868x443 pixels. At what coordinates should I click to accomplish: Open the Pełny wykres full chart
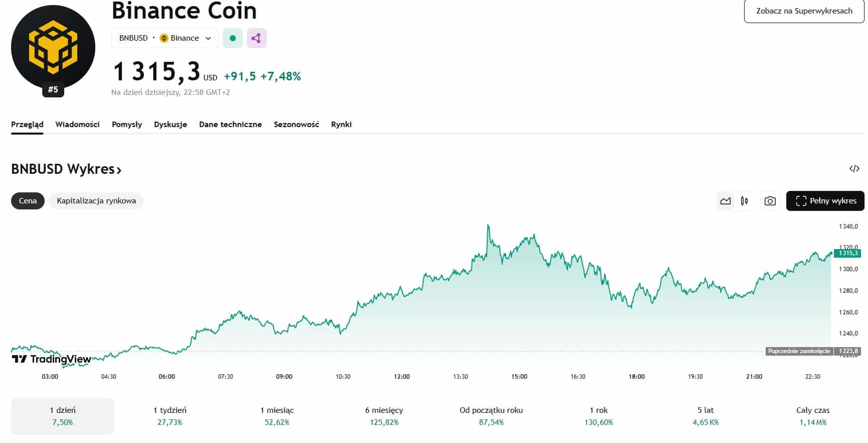click(825, 201)
